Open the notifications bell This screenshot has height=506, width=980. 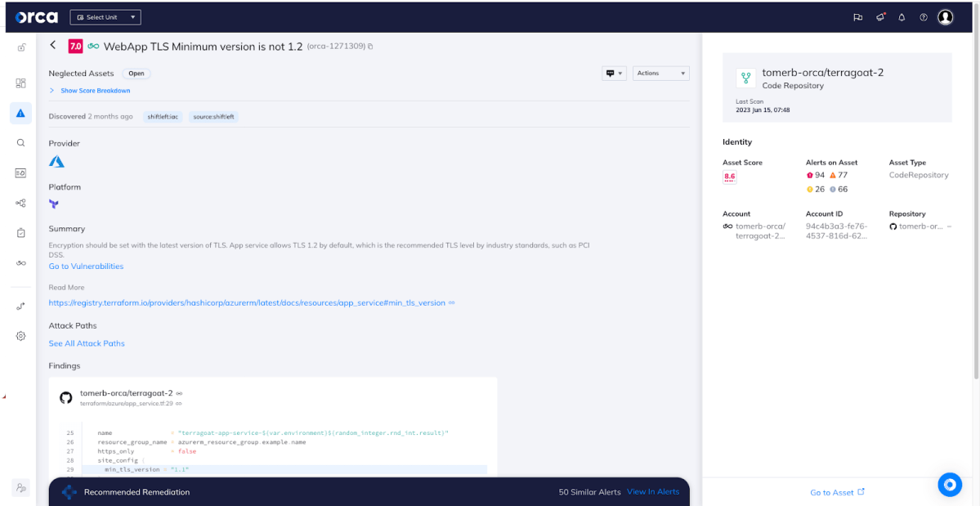(x=902, y=17)
